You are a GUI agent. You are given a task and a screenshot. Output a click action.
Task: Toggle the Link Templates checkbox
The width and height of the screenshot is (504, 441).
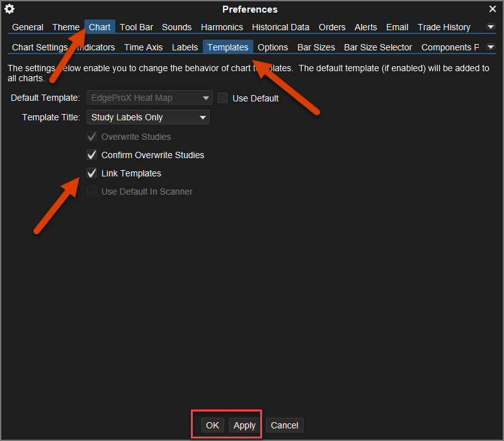92,173
